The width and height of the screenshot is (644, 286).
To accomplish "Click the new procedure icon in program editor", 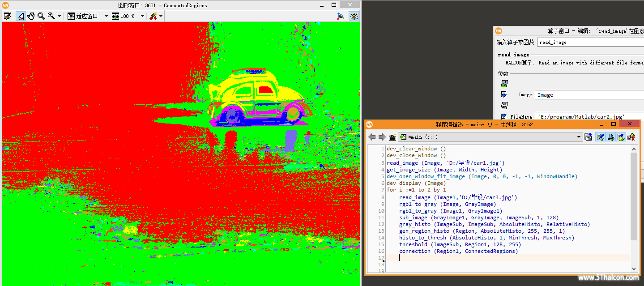I will (x=392, y=137).
